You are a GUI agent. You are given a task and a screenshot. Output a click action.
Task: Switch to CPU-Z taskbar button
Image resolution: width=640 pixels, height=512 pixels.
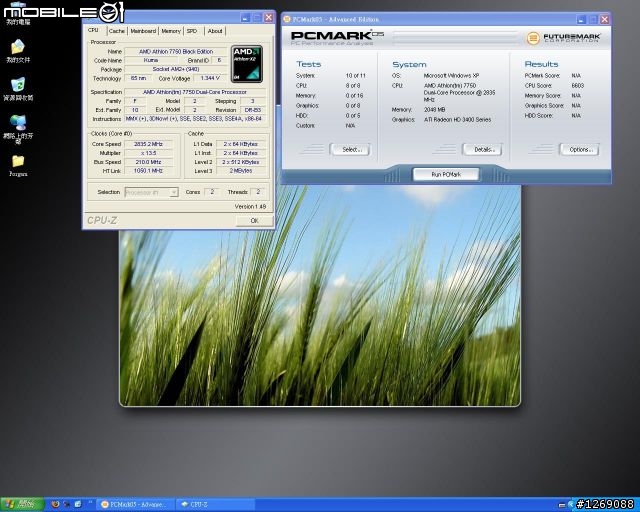point(216,505)
